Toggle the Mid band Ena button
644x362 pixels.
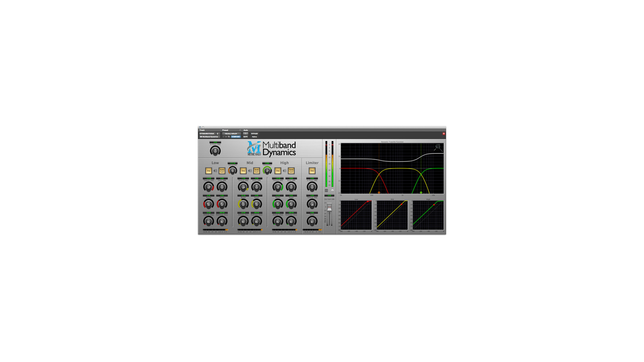coord(243,171)
